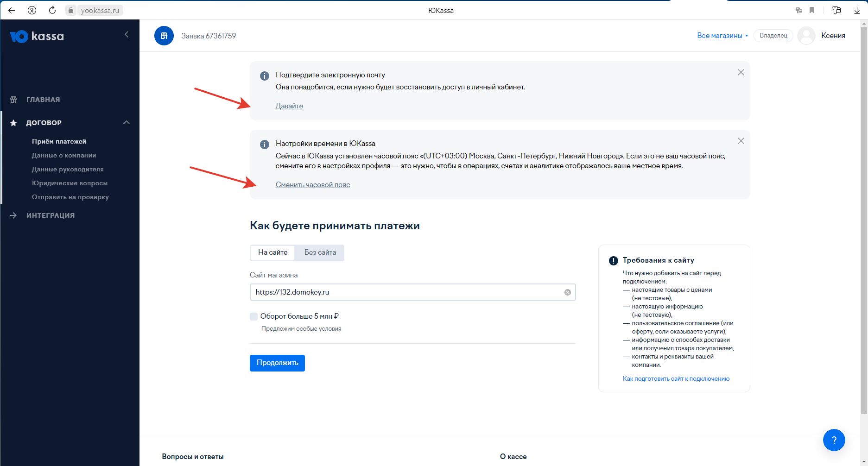Image resolution: width=868 pixels, height=466 pixels.
Task: Click the star icon next to ДОГОВОР
Action: [x=13, y=123]
